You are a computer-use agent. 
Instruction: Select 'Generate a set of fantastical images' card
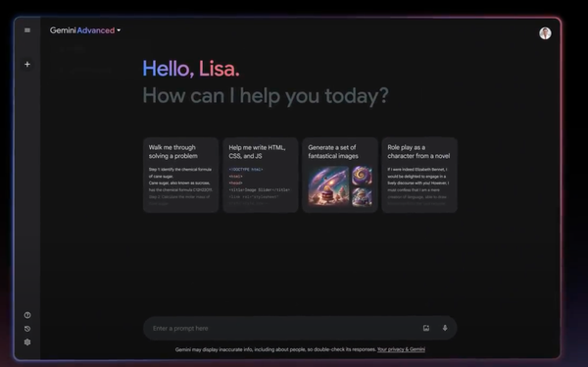tap(340, 175)
